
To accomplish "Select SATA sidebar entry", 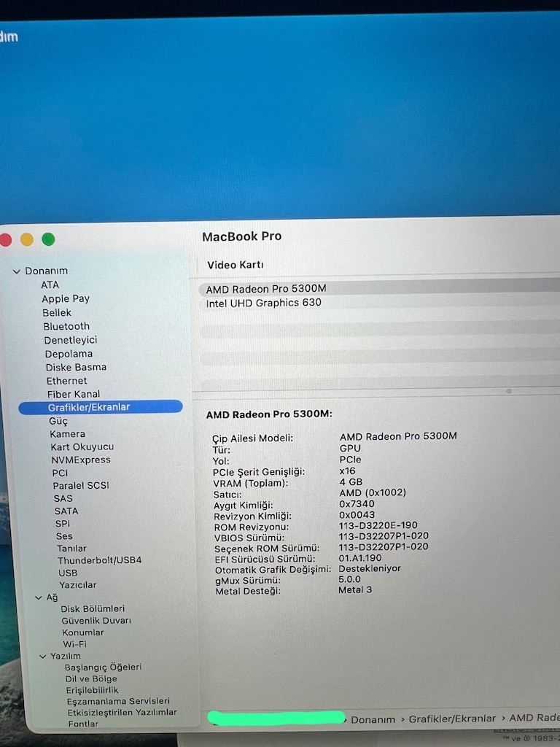I will point(66,511).
